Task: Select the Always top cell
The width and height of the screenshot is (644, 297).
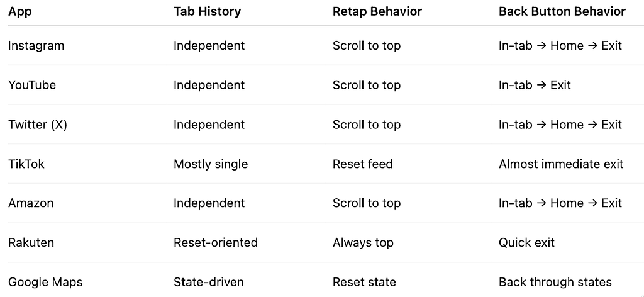Action: point(363,242)
